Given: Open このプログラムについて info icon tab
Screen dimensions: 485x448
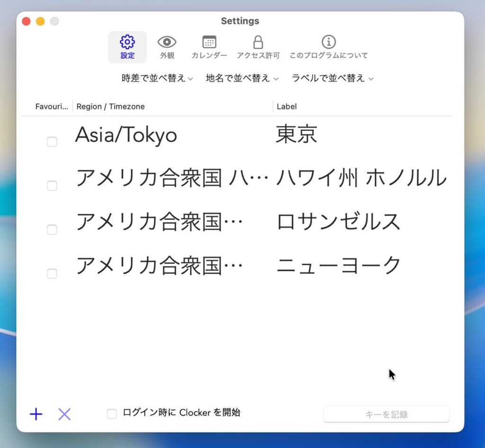Looking at the screenshot, I should (329, 47).
